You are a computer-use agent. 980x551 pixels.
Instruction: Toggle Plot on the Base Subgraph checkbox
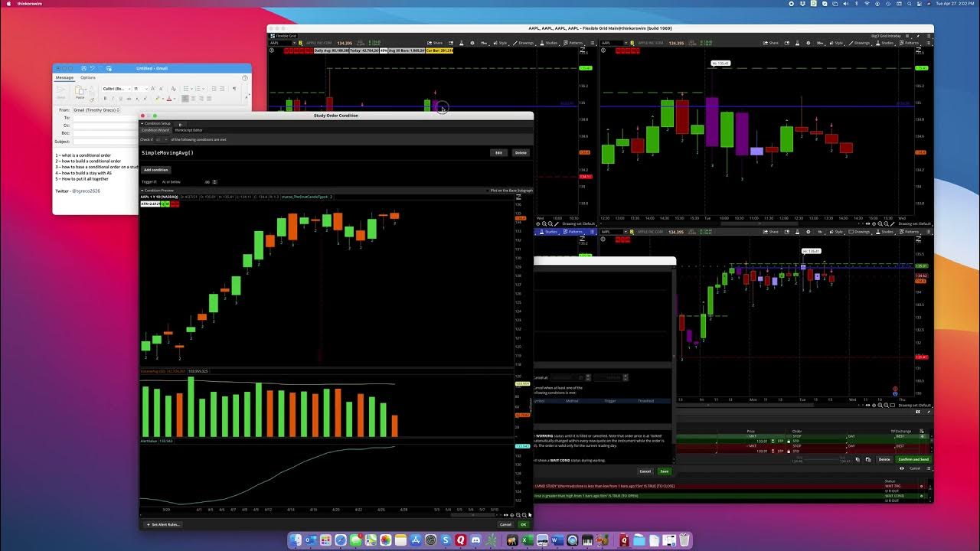pos(488,190)
